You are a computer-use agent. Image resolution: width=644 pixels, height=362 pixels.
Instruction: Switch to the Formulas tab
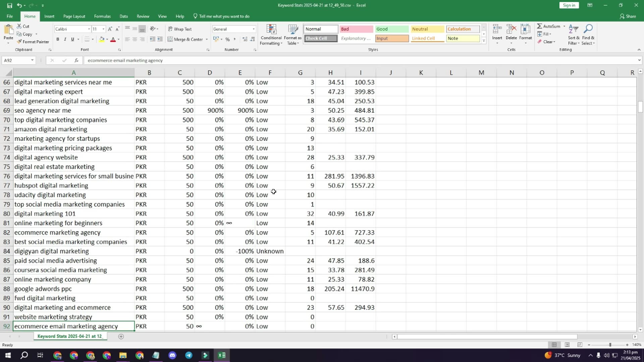(102, 16)
